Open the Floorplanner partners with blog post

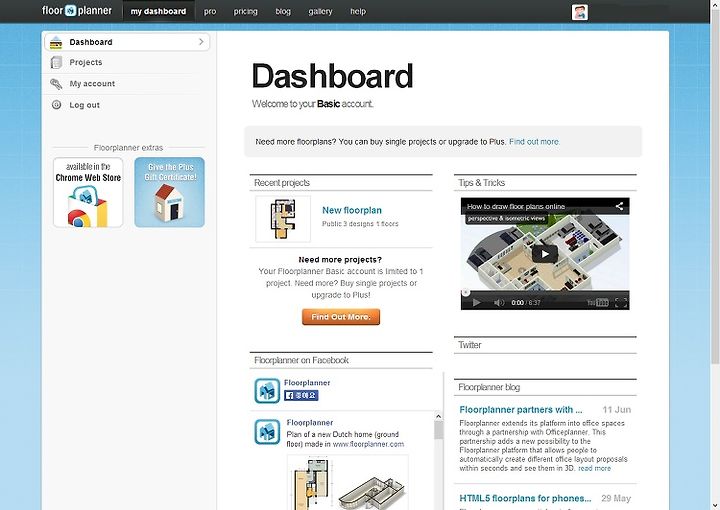(521, 409)
